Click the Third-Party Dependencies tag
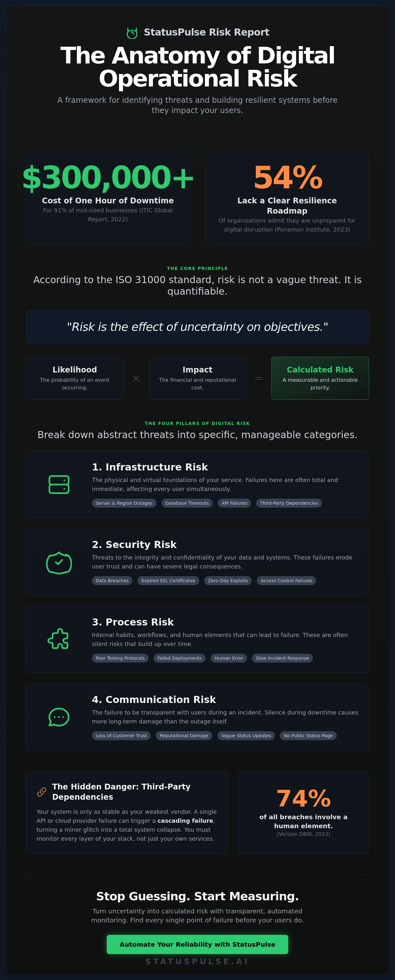The width and height of the screenshot is (395, 980). tap(289, 503)
